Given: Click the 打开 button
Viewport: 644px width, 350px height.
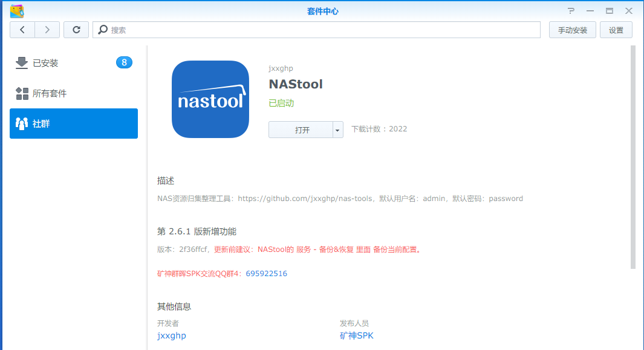Looking at the screenshot, I should coord(301,130).
